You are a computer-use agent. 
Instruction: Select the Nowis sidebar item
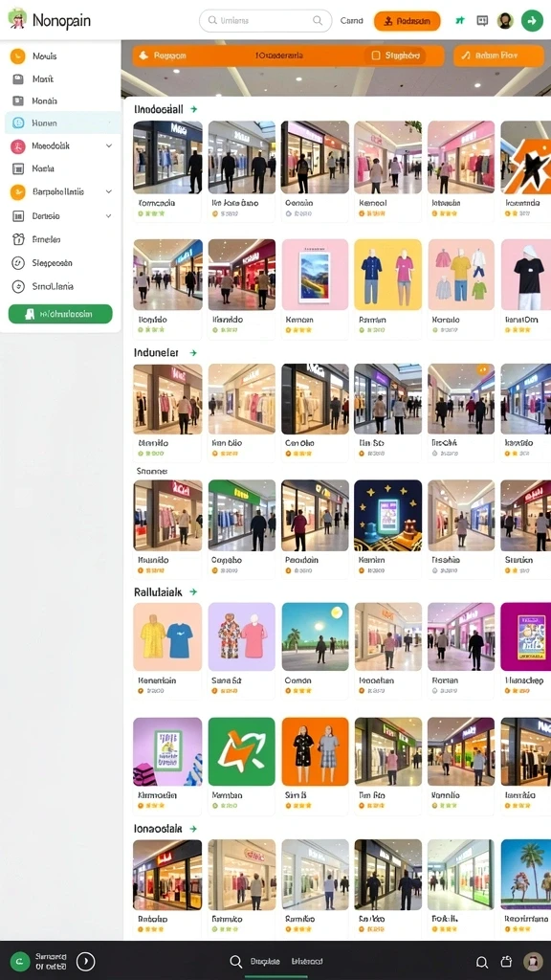tap(62, 56)
